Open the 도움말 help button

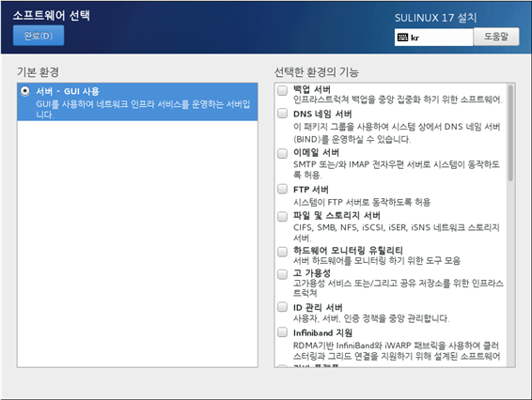coord(496,37)
